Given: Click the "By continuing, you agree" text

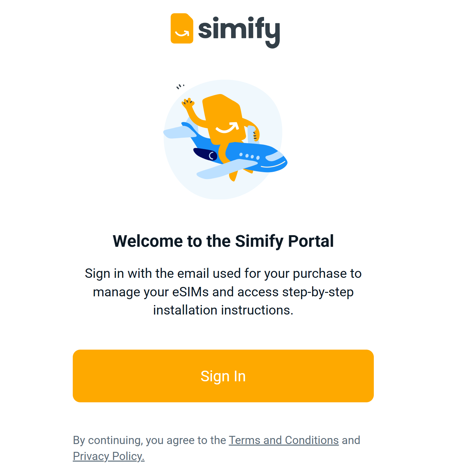Looking at the screenshot, I should pyautogui.click(x=149, y=440).
